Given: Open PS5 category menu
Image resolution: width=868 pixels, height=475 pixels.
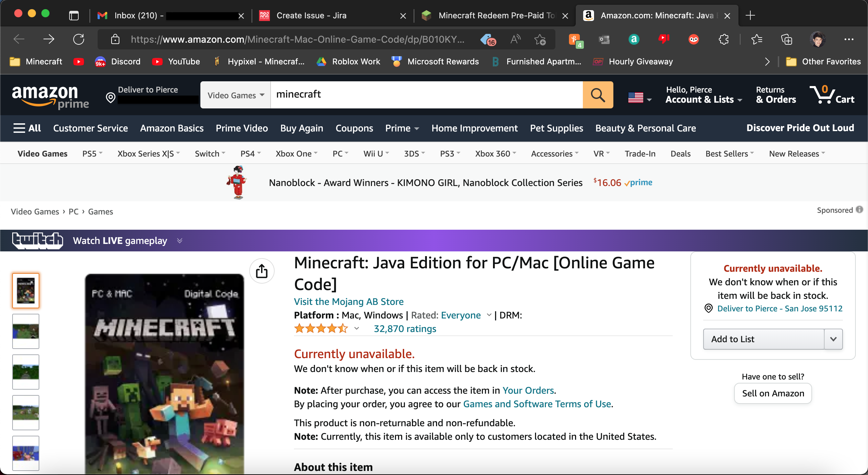Looking at the screenshot, I should click(x=92, y=154).
